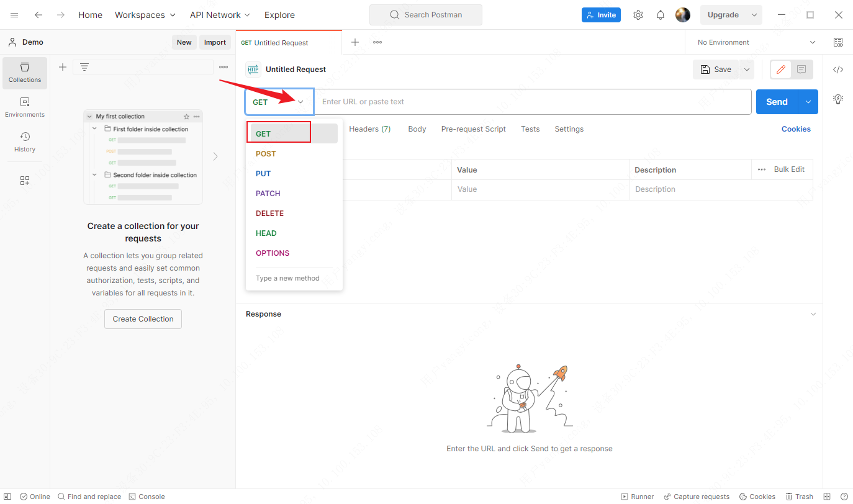853x504 pixels.
Task: Focus the Type a new method field
Action: 294,278
